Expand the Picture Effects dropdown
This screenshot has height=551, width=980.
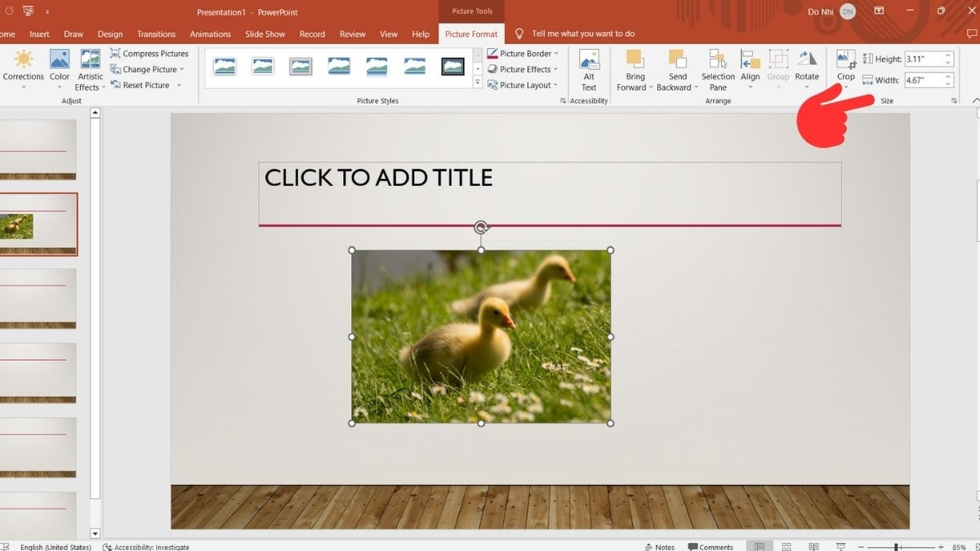click(x=556, y=69)
